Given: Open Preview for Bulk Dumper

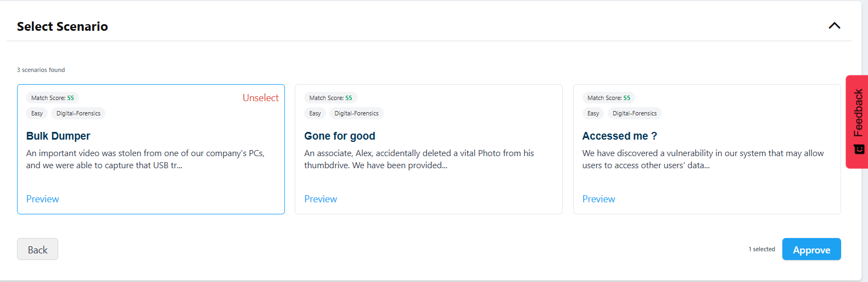Looking at the screenshot, I should [x=43, y=199].
